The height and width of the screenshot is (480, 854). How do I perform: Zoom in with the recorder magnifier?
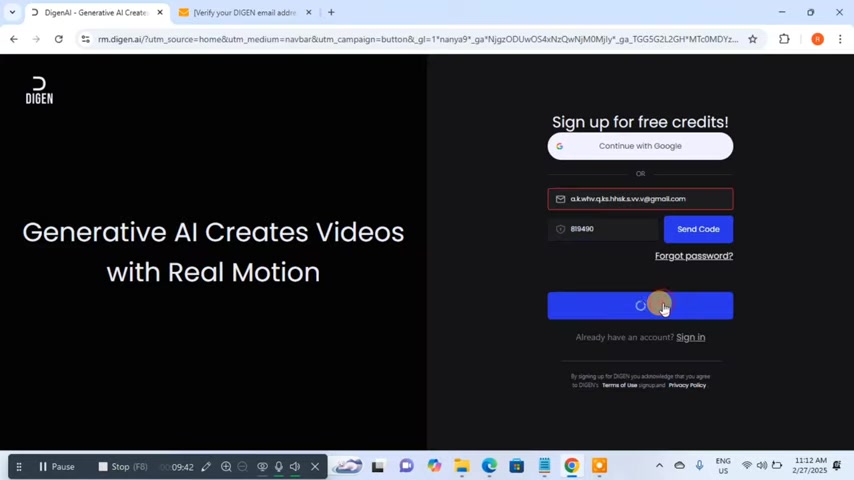(226, 467)
